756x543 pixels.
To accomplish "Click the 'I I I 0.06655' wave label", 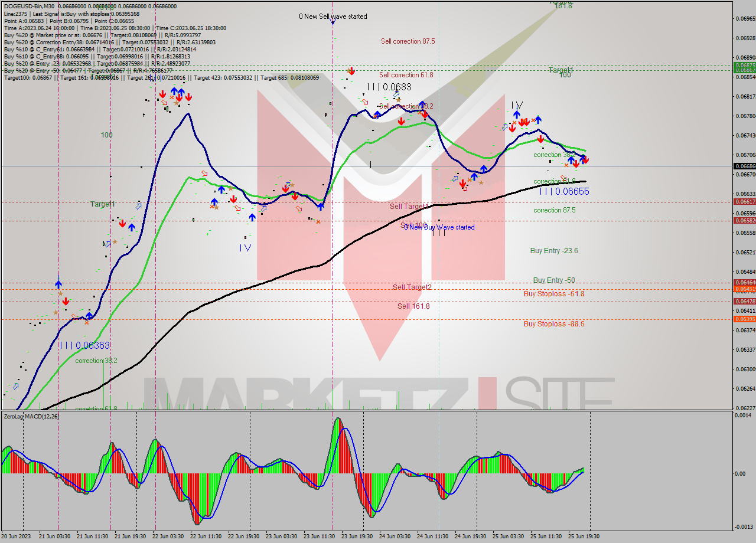I will point(565,191).
